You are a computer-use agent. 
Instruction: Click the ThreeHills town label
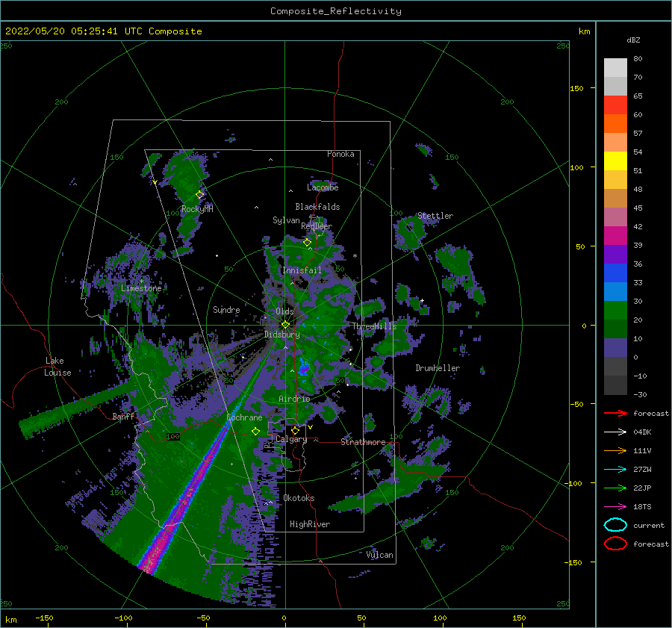point(375,326)
